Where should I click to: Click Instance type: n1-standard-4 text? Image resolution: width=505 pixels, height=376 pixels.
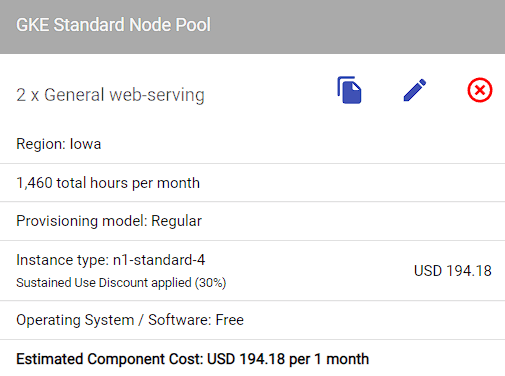pyautogui.click(x=111, y=260)
